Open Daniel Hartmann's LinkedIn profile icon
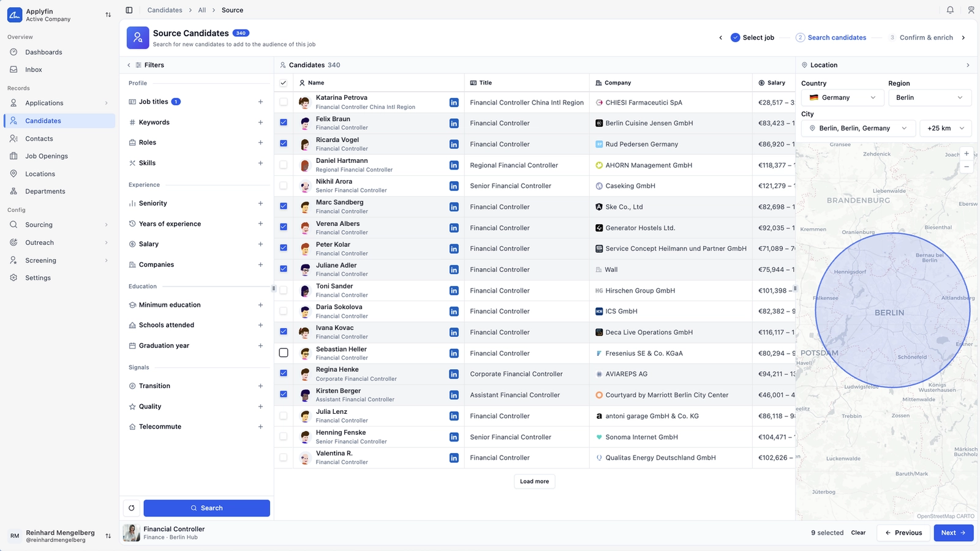The width and height of the screenshot is (980, 551). pyautogui.click(x=454, y=165)
